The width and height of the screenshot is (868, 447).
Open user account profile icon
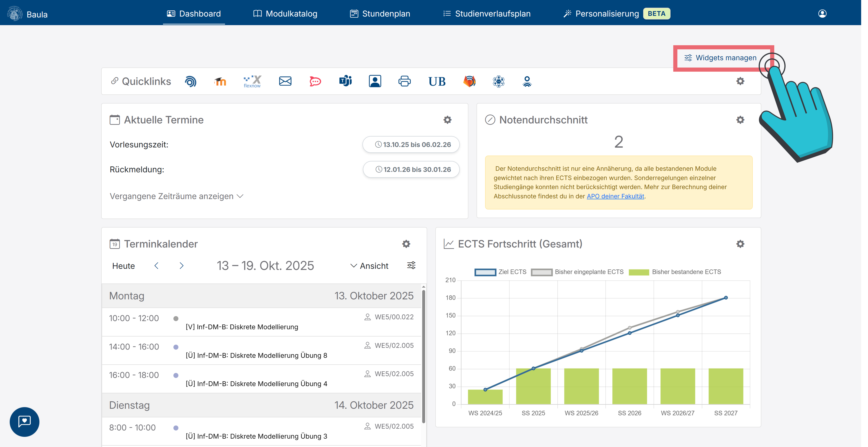[822, 14]
